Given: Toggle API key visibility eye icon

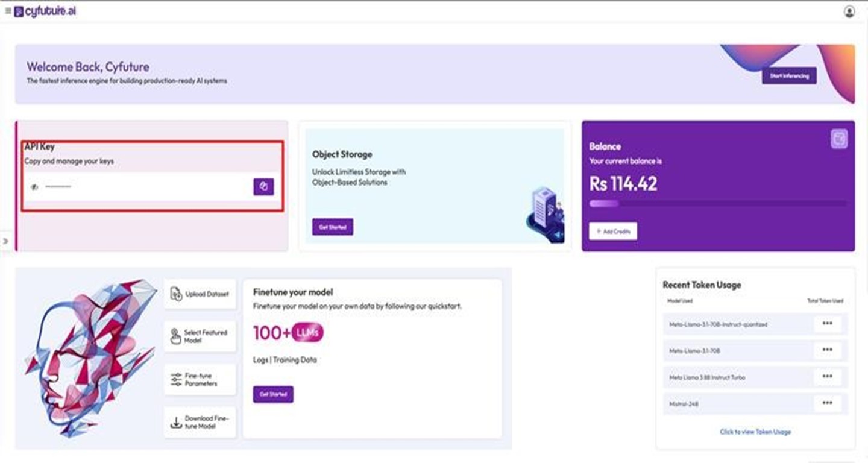Looking at the screenshot, I should tap(34, 187).
